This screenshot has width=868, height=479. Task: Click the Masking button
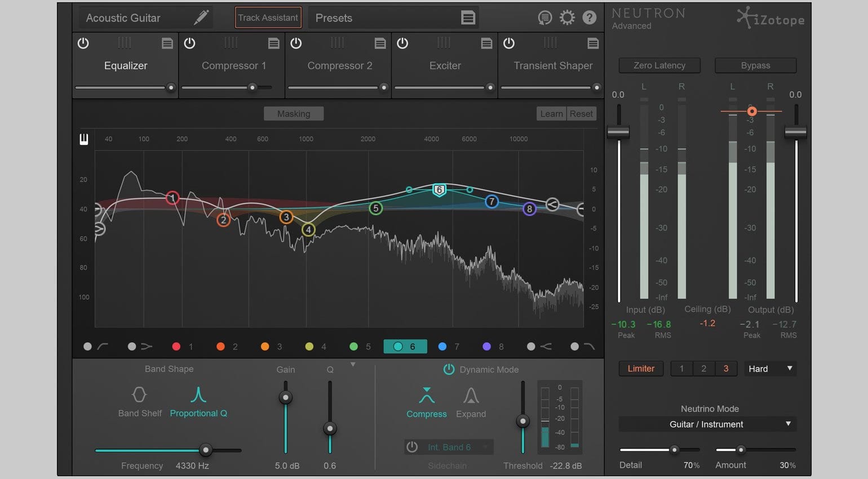coord(294,114)
